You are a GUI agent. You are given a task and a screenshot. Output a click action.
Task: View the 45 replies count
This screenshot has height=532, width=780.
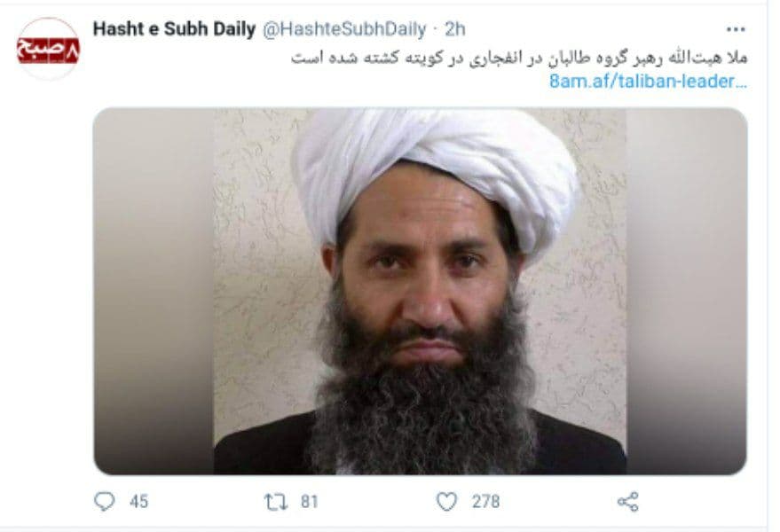(x=138, y=502)
